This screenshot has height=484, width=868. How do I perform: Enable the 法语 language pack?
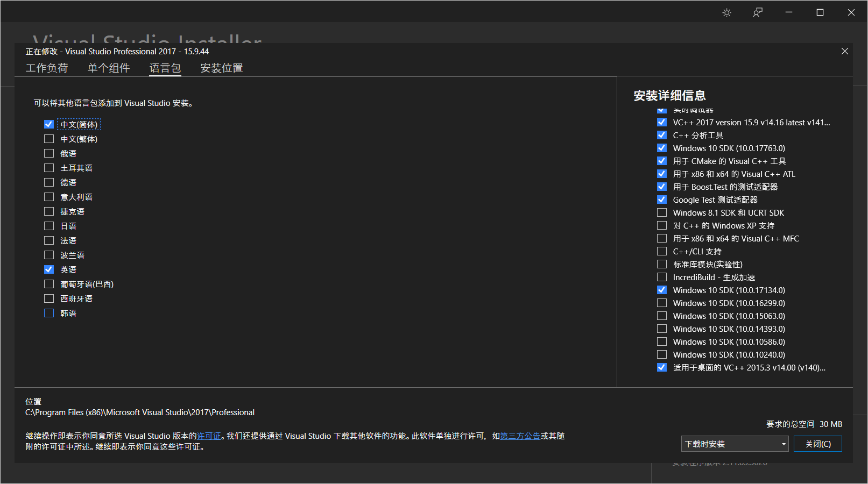click(x=49, y=240)
